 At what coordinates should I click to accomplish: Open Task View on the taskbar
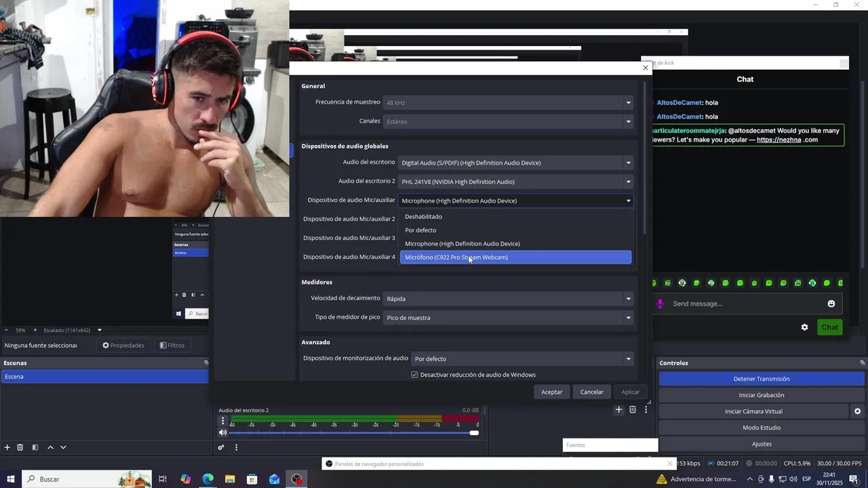(163, 479)
